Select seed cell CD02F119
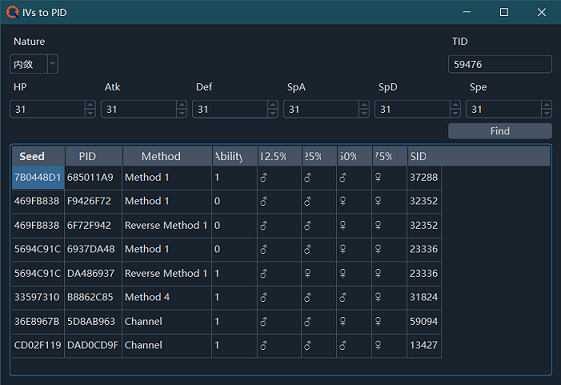Screen dimensions: 561x385 point(38,345)
